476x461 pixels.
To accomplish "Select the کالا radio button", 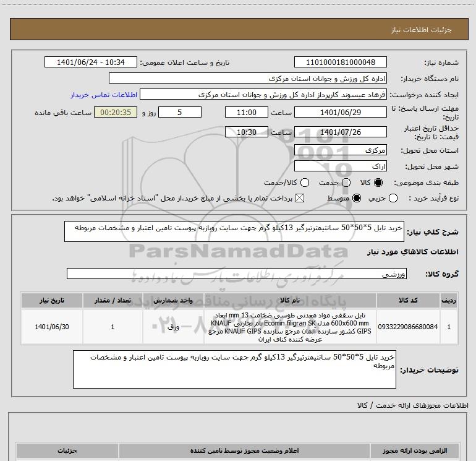I will pos(378,183).
